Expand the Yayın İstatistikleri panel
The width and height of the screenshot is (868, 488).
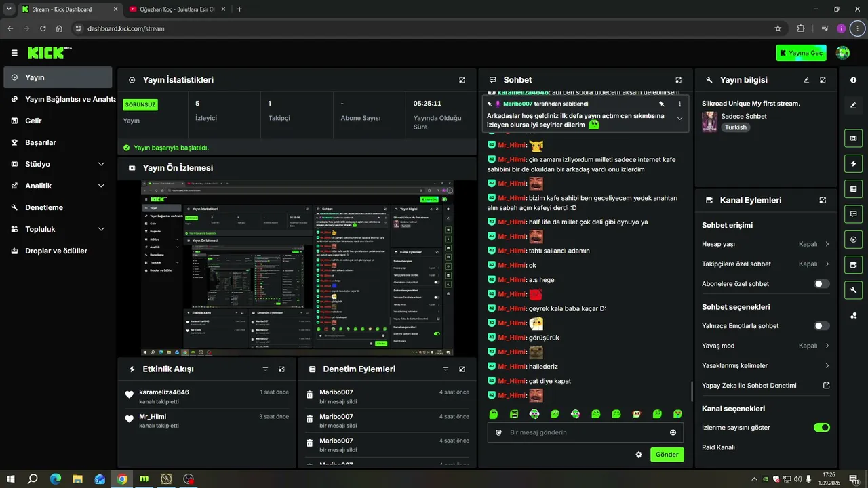pos(462,80)
